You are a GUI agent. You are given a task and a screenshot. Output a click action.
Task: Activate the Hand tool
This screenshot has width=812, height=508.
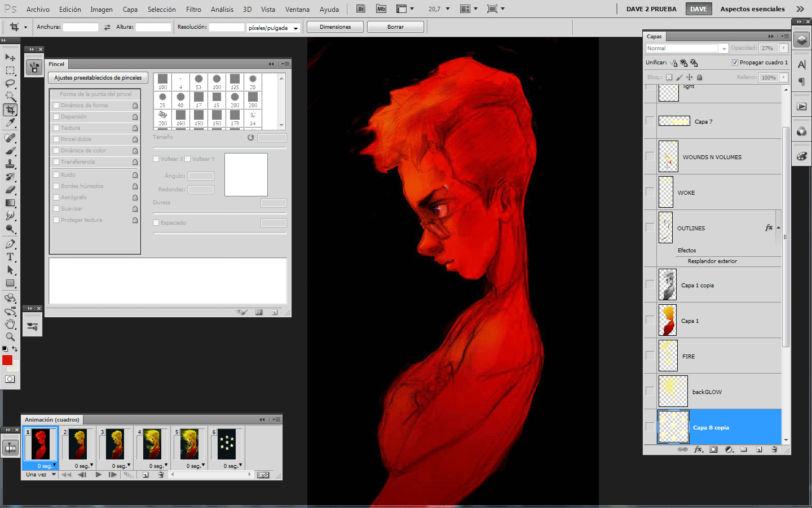[10, 324]
